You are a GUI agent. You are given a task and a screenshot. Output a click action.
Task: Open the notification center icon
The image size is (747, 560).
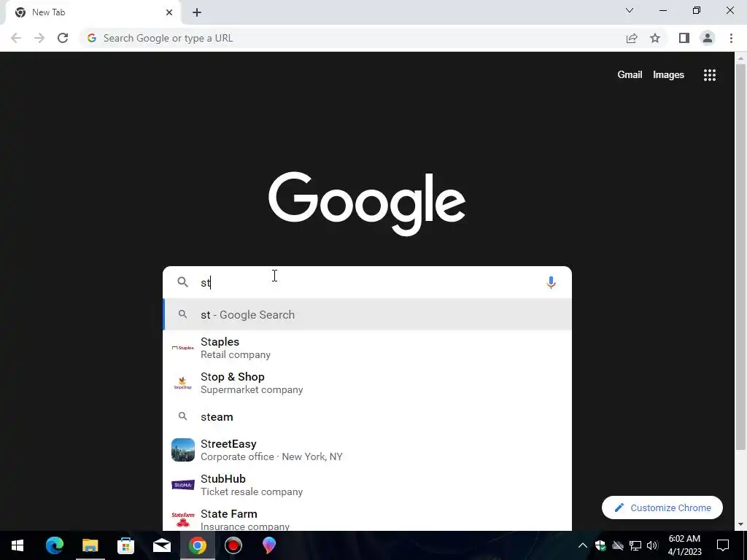(x=723, y=545)
